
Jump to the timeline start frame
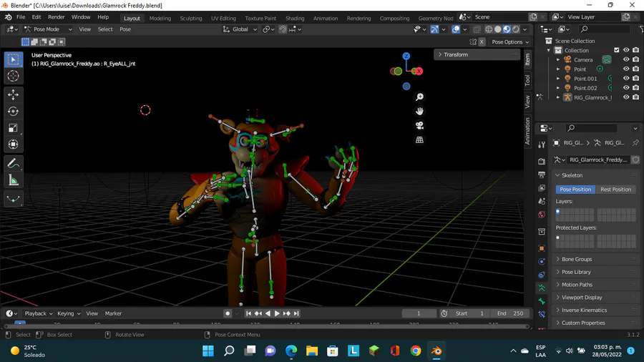click(x=248, y=313)
